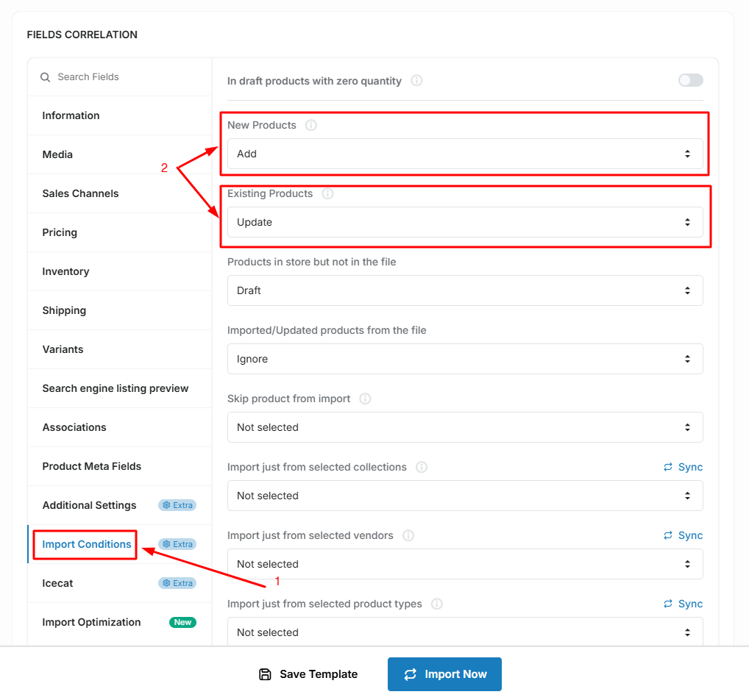Go to the Associations section
Image resolution: width=749 pixels, height=700 pixels.
pyautogui.click(x=119, y=427)
